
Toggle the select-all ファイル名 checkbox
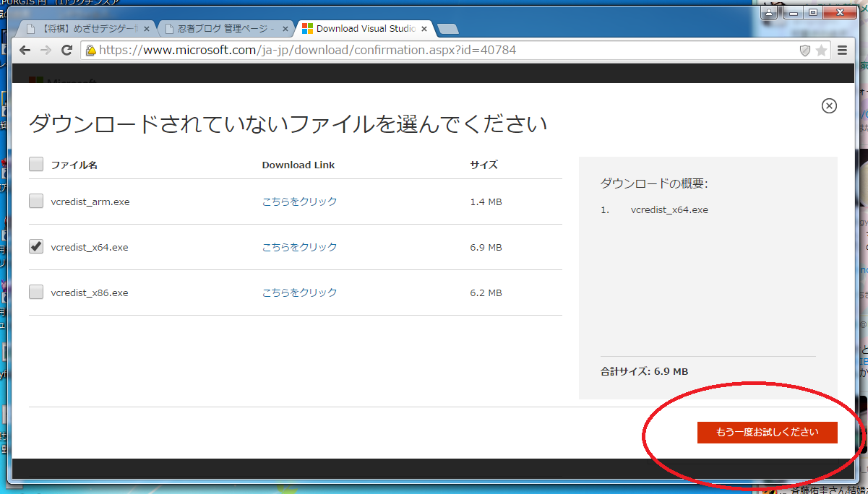click(36, 164)
